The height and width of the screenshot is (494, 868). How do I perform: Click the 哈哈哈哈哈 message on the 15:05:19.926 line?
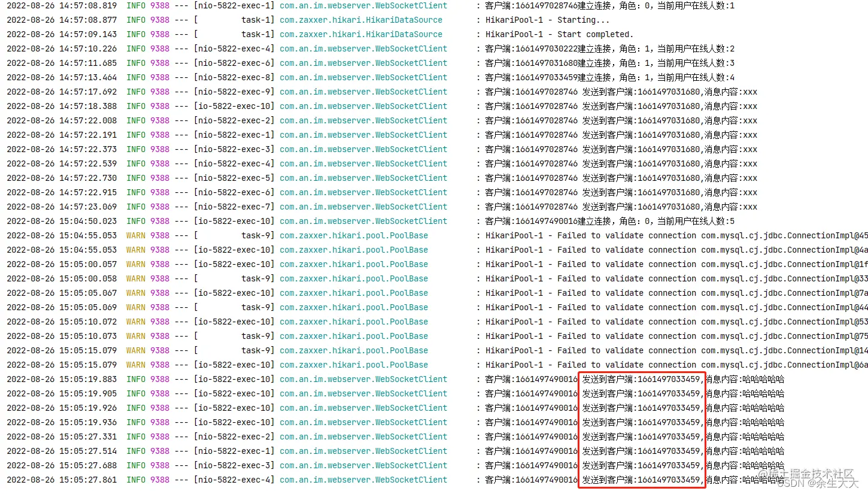(x=635, y=408)
